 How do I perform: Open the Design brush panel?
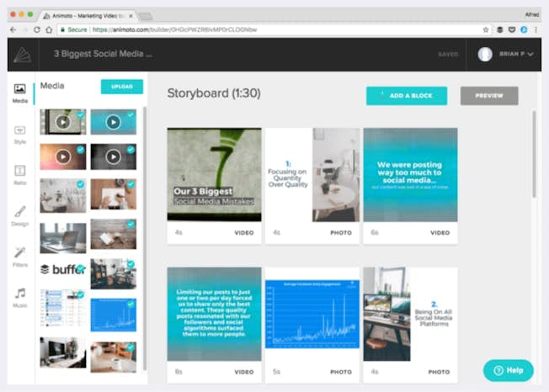tap(19, 215)
